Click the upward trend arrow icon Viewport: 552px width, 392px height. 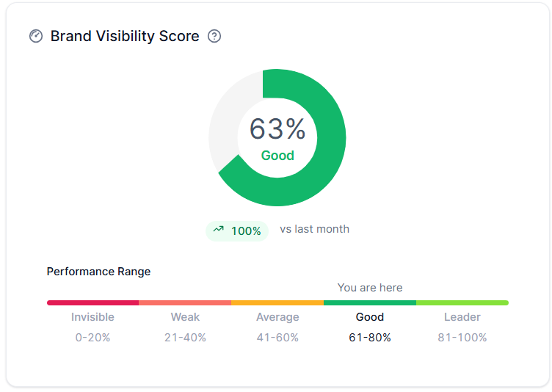(218, 229)
